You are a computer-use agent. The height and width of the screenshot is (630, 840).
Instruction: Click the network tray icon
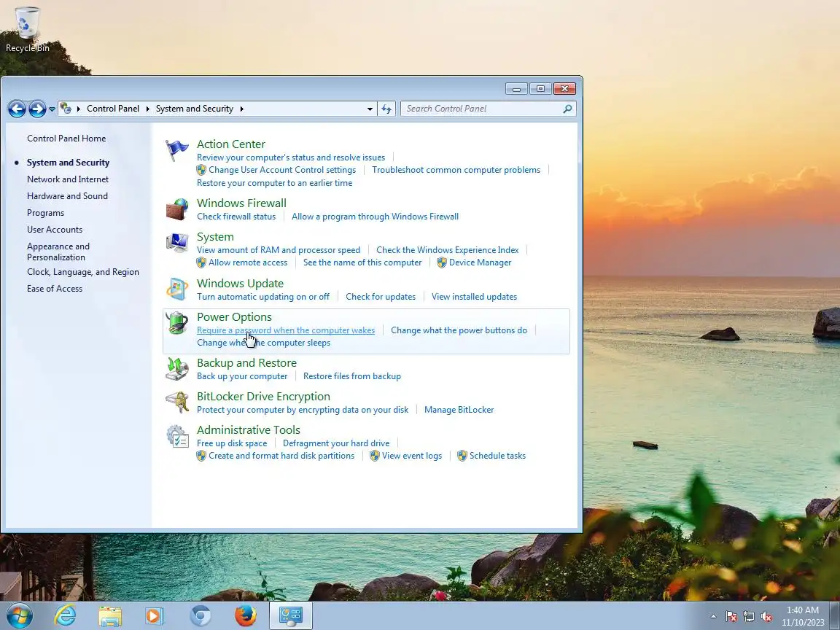[749, 617]
